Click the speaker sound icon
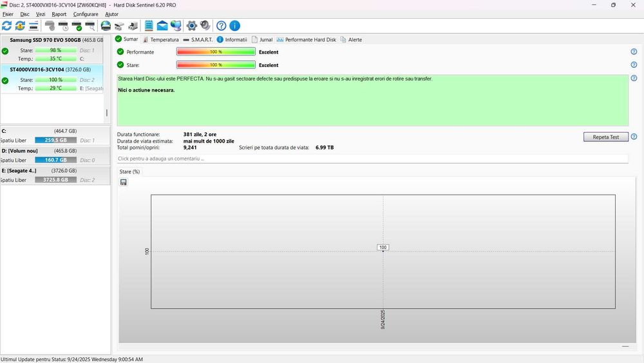 point(205,26)
